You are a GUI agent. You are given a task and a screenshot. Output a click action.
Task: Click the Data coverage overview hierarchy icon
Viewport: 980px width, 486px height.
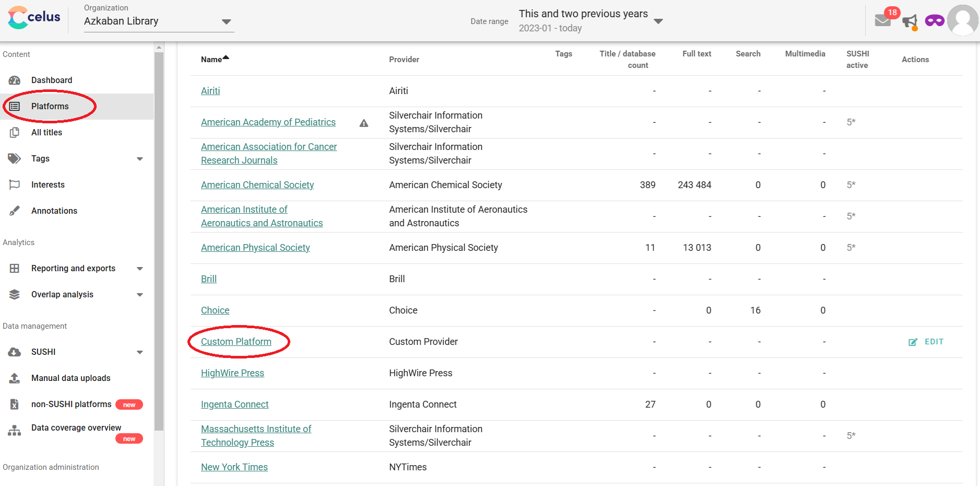[x=15, y=431]
